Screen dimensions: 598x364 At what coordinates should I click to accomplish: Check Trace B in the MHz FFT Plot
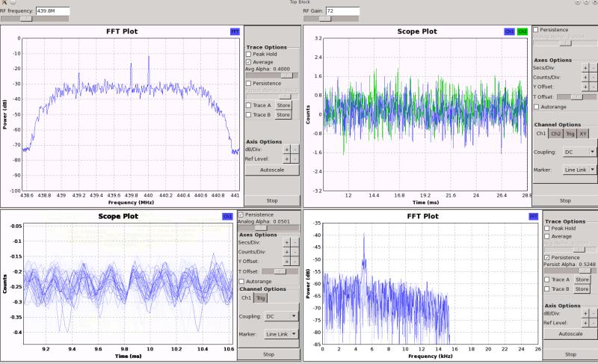(248, 114)
